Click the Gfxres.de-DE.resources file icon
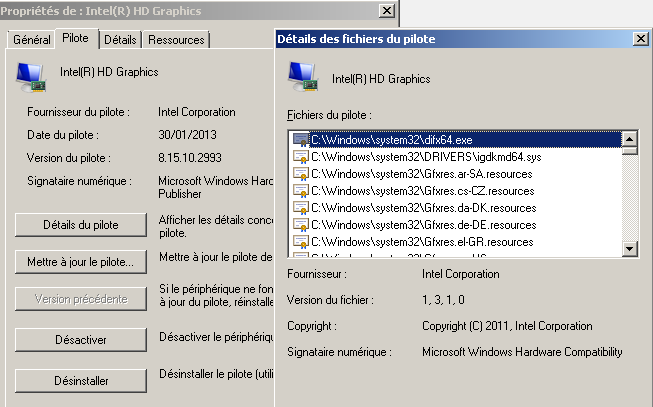Viewport: 653px width, 407px height. point(300,225)
